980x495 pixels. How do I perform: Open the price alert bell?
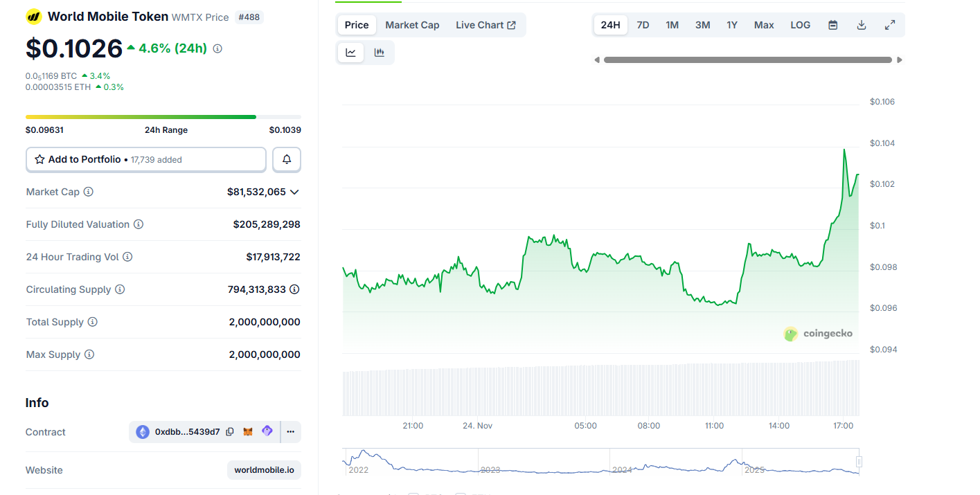[286, 159]
